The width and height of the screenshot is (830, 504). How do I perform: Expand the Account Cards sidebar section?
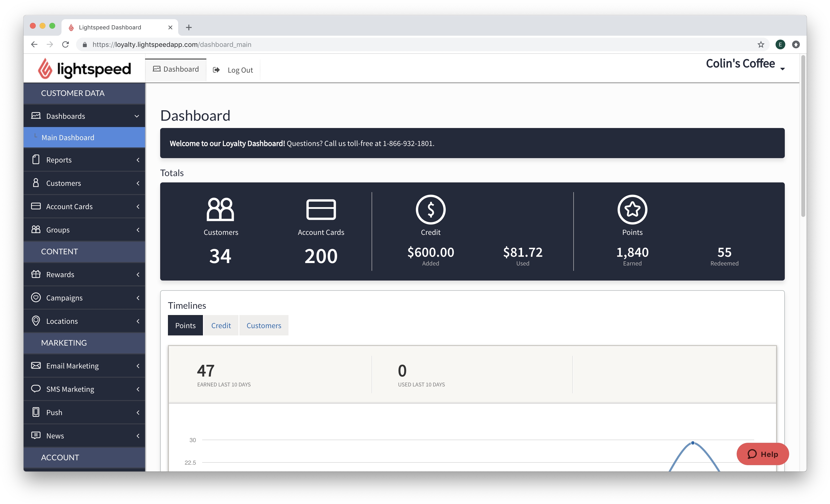click(138, 206)
